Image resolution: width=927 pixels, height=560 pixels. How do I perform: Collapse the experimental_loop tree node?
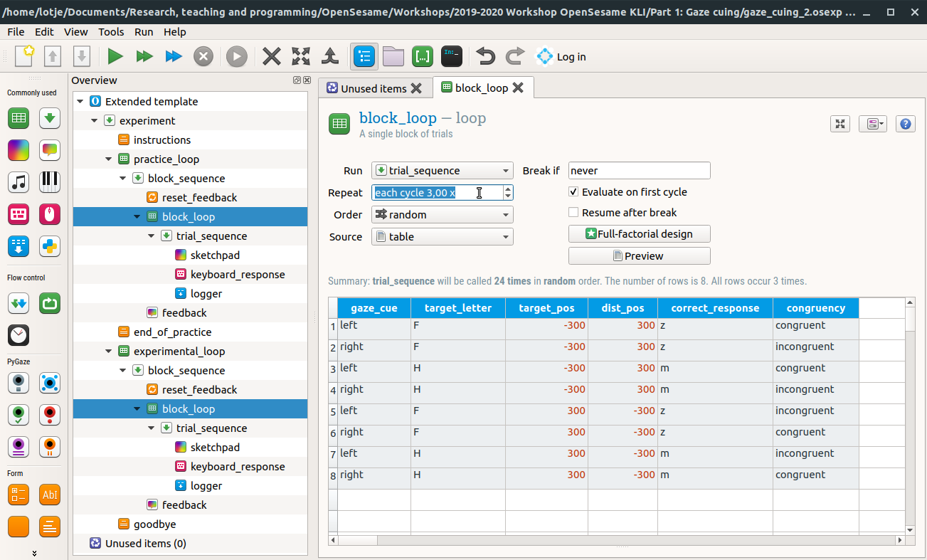[x=109, y=352]
